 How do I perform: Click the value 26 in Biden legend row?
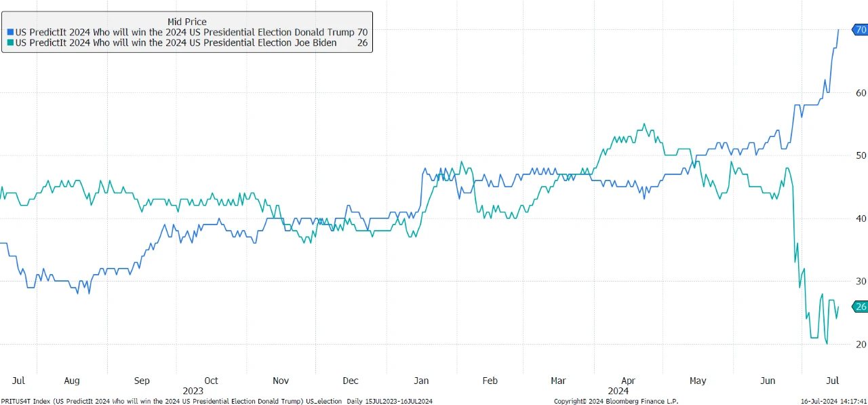click(x=362, y=43)
